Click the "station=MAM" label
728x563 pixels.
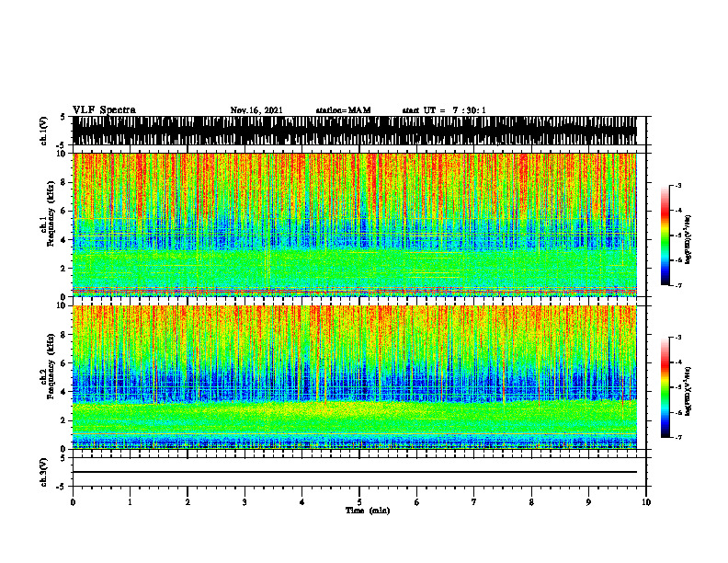343,110
